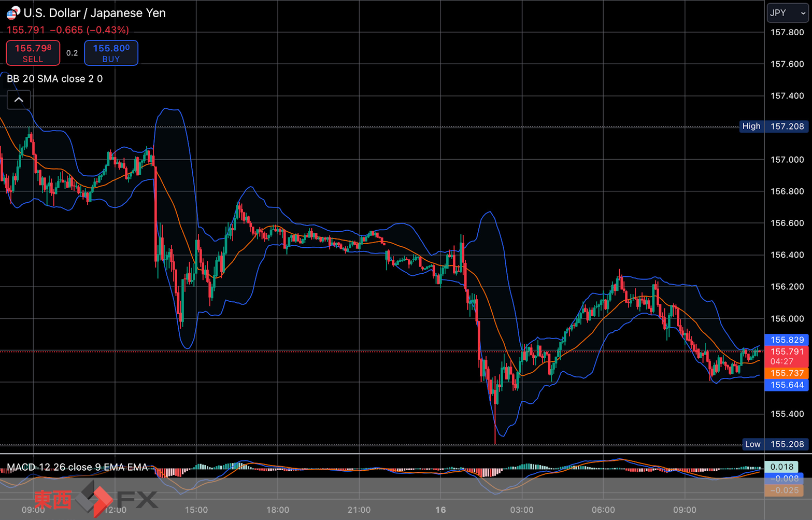Click the USD/JPY flag icon
Viewport: 812px width, 520px height.
(x=13, y=12)
